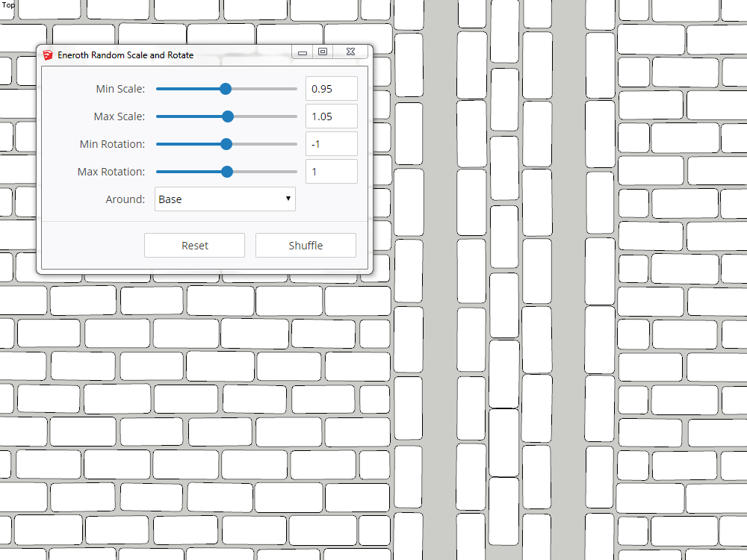Focus the Max Scale field showing 1.05
Screen dimensions: 747x560
pos(331,116)
